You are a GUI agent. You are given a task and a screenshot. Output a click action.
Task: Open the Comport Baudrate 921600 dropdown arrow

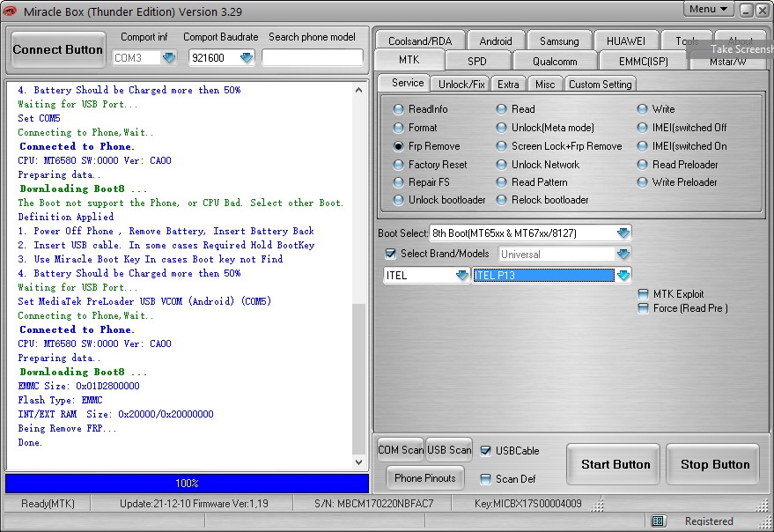(247, 58)
